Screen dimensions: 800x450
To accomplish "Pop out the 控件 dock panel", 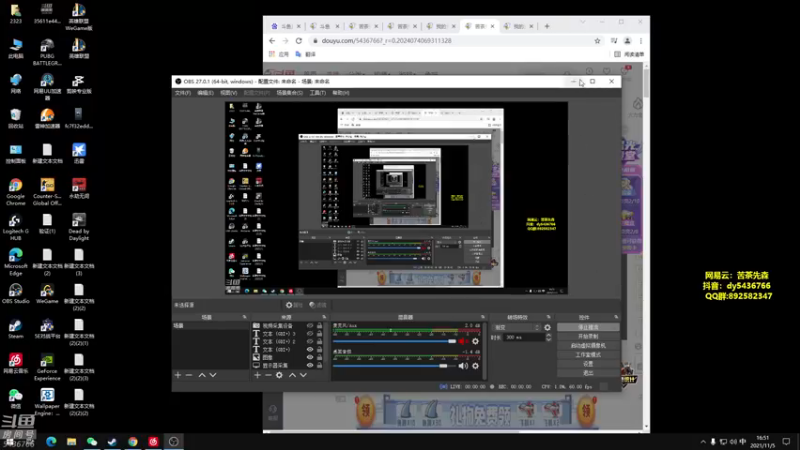I will coord(616,317).
